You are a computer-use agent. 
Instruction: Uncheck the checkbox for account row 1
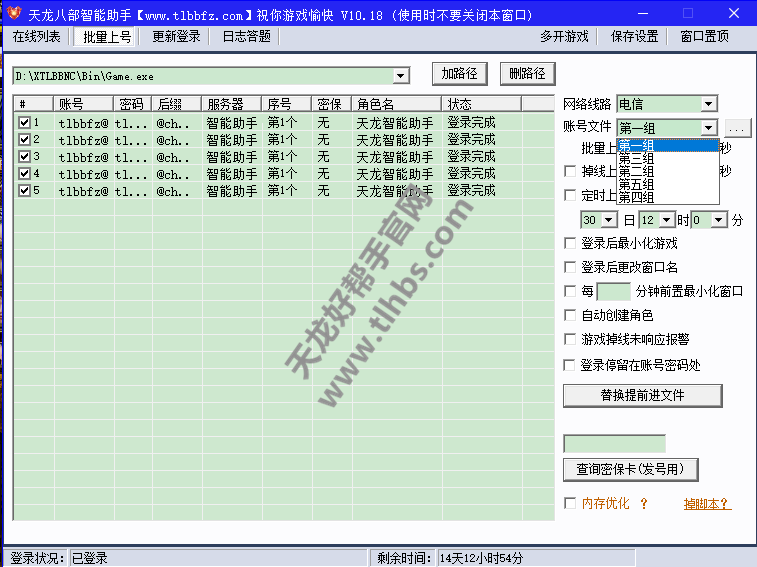pos(24,123)
